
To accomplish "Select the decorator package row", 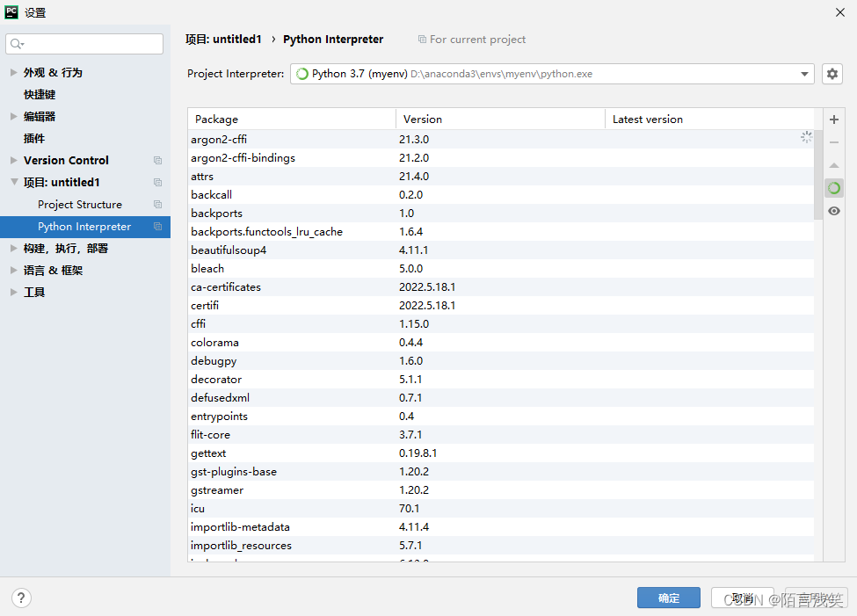I will pos(501,380).
